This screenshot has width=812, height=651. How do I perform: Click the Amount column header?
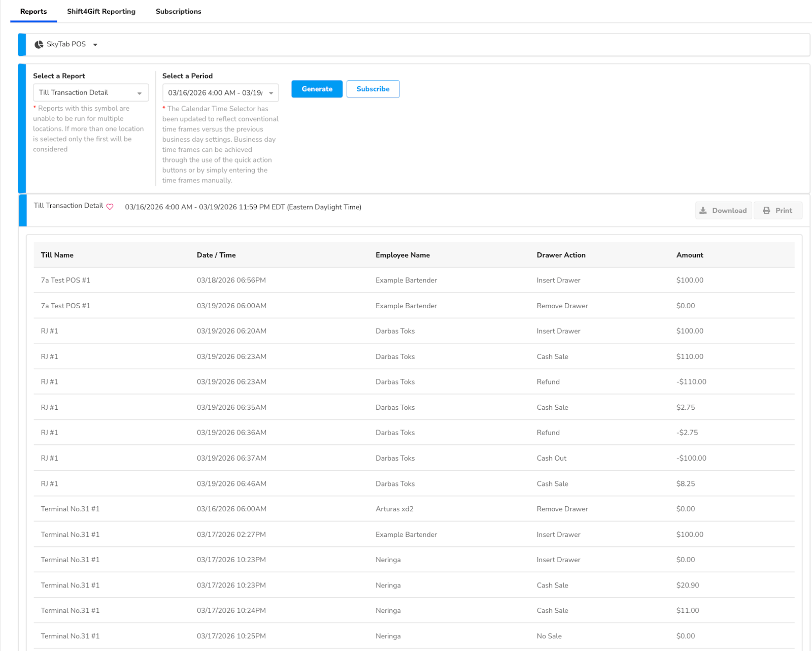[x=689, y=255]
